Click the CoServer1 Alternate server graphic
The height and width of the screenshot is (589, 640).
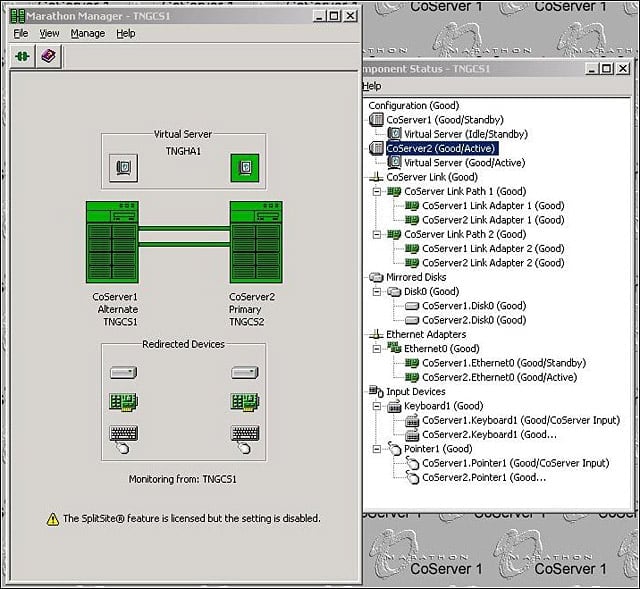click(112, 242)
